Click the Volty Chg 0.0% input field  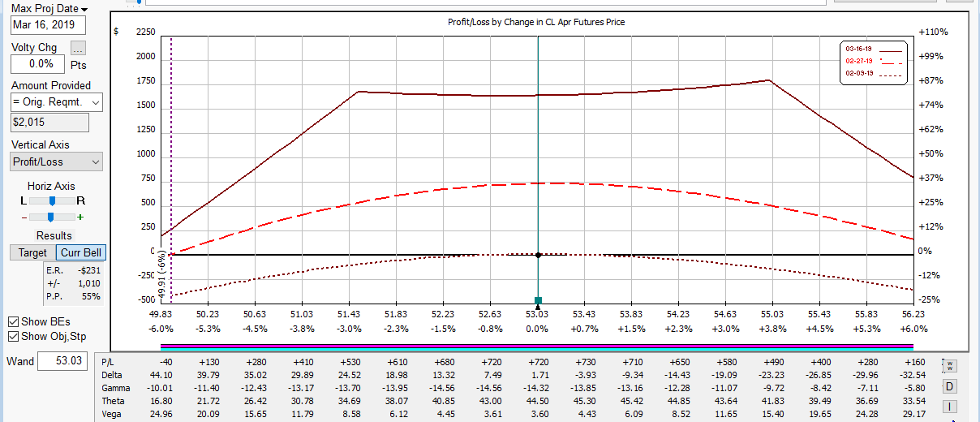click(x=37, y=63)
